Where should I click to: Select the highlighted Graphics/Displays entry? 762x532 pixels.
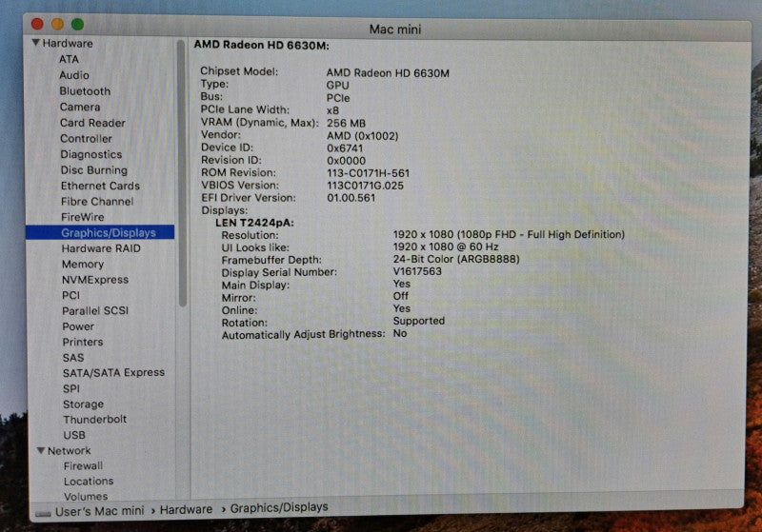(x=100, y=232)
